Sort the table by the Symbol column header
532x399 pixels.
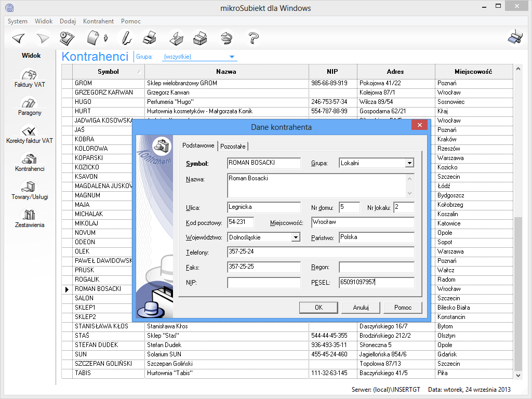click(x=108, y=72)
